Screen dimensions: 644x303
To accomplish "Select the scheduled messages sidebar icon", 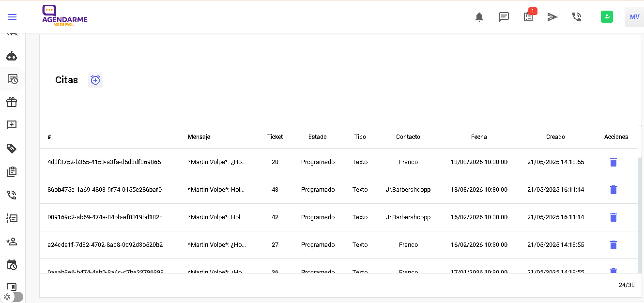I will (x=12, y=79).
